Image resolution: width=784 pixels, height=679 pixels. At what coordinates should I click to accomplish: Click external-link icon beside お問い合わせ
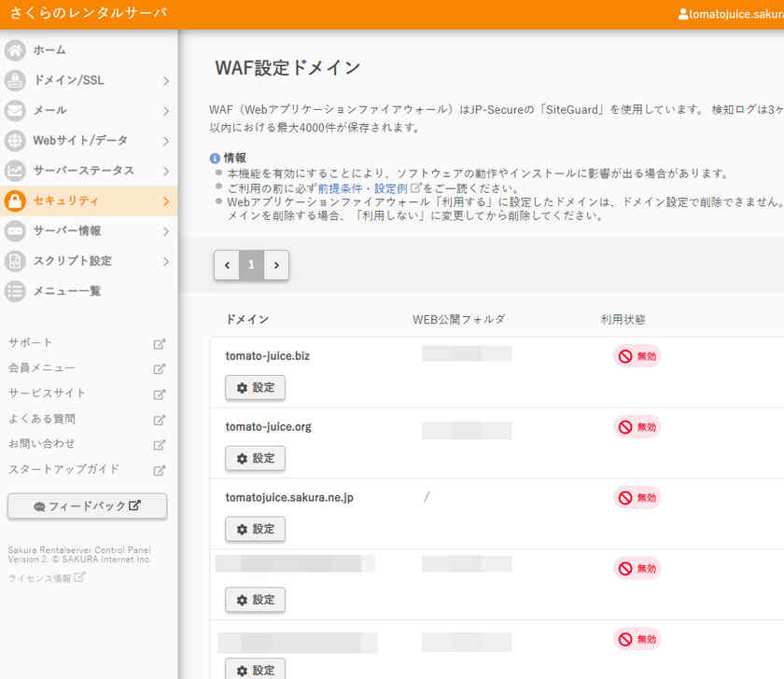159,445
